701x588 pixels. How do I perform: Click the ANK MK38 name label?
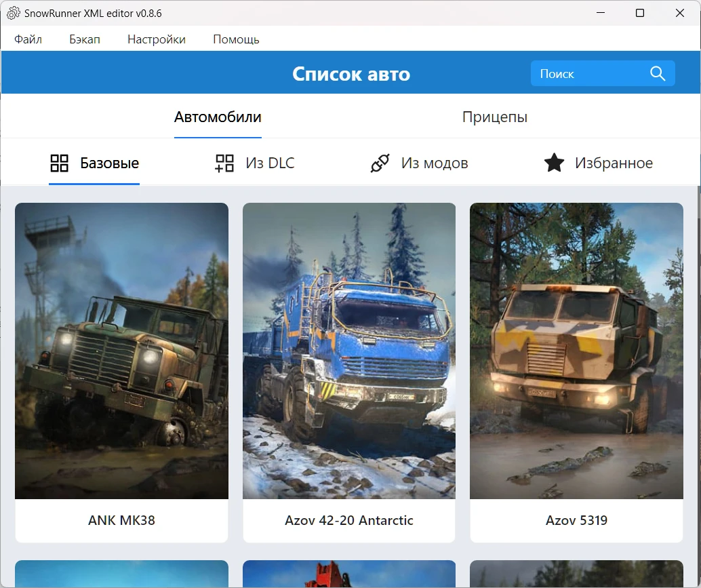tap(121, 520)
